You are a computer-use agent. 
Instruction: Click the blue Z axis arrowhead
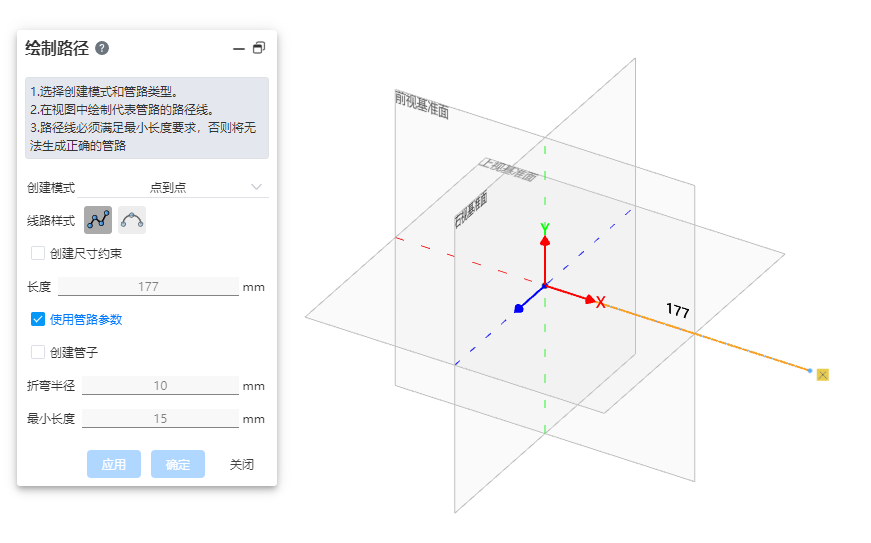coord(519,308)
